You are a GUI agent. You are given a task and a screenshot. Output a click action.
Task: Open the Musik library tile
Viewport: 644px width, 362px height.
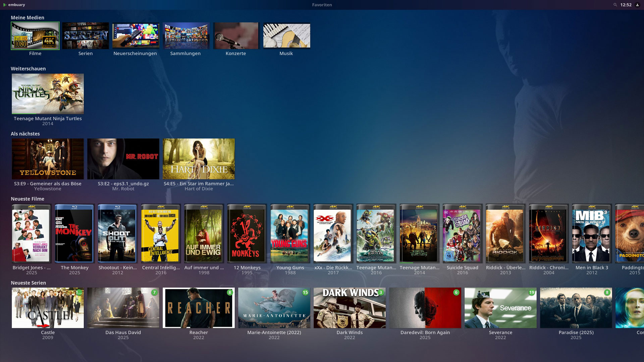pos(287,36)
